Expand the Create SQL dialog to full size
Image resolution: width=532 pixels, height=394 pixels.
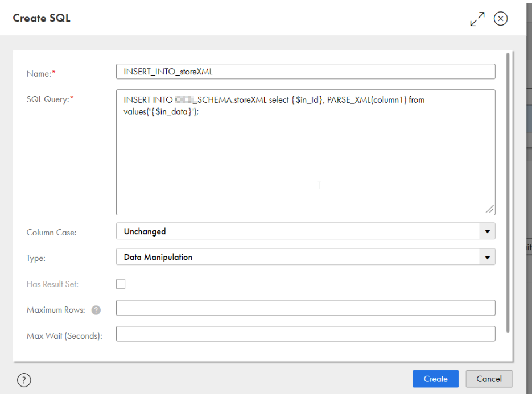click(x=477, y=19)
